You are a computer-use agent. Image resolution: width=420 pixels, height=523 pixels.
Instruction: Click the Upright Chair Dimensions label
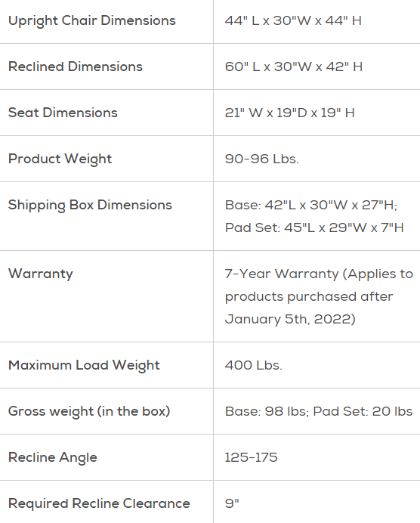coord(91,20)
